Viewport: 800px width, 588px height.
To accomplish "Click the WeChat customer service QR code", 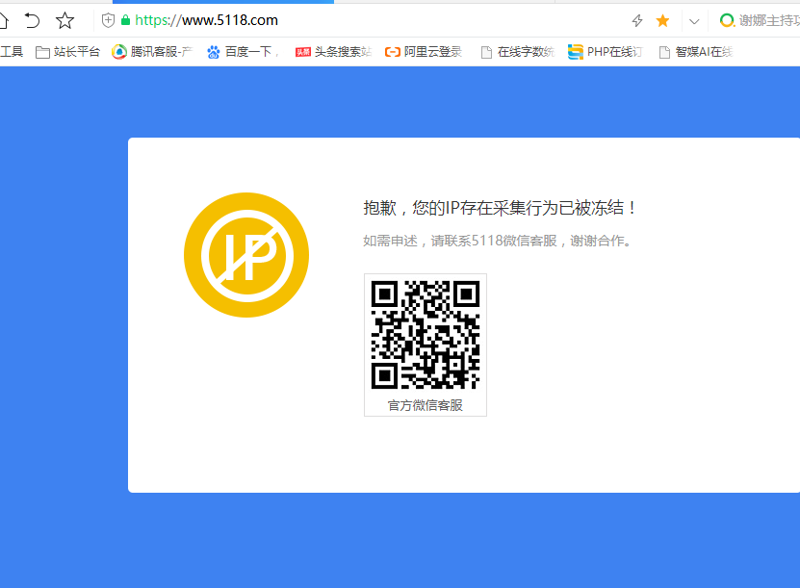I will pos(425,335).
